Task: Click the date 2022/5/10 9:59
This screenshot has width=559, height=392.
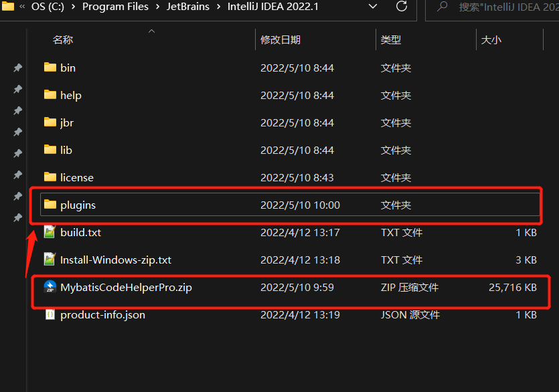Action: coord(297,287)
